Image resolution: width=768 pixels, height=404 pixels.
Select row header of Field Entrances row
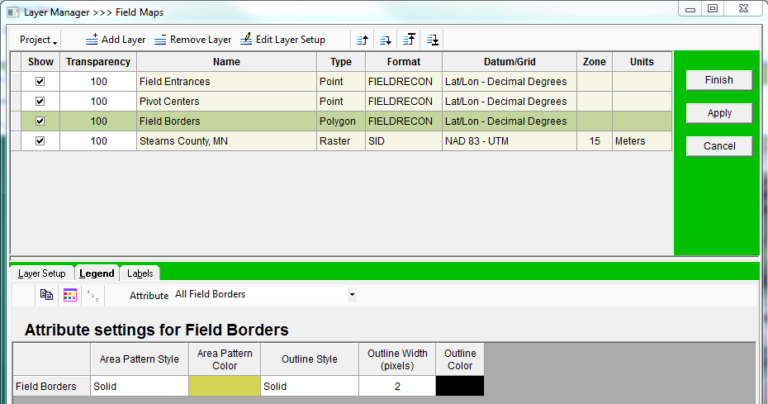(16, 82)
